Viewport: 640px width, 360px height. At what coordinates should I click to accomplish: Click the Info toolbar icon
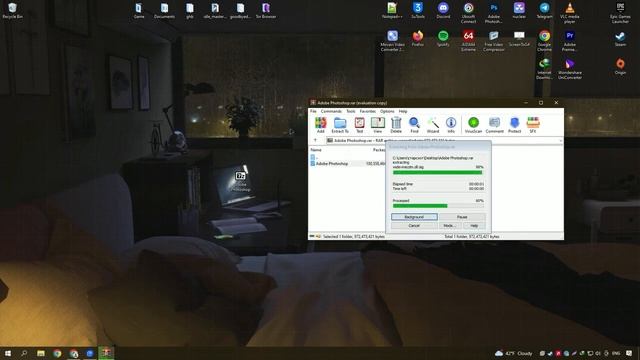tap(451, 125)
